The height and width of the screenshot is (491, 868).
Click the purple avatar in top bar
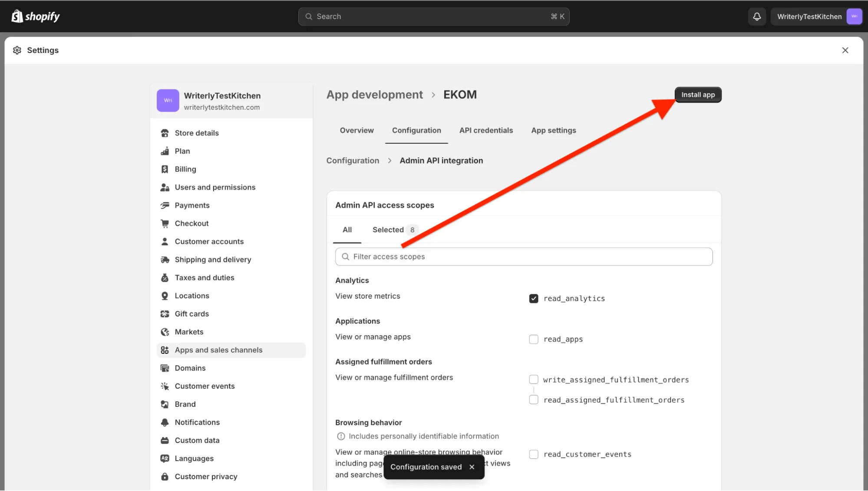coord(854,16)
